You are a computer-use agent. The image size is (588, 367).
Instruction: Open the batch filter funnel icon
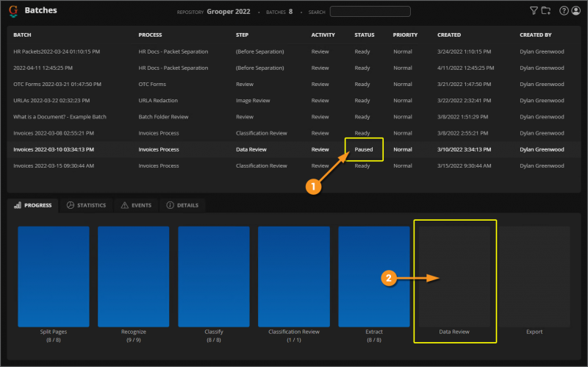point(534,11)
